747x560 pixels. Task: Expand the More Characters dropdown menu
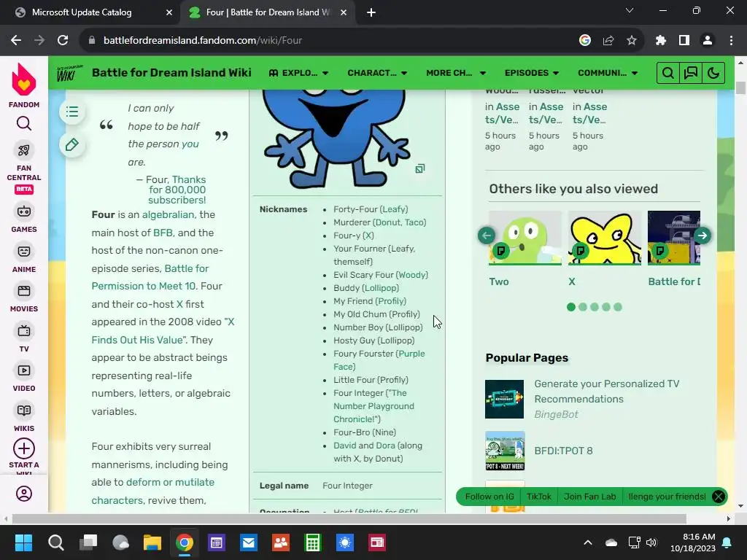coord(456,73)
